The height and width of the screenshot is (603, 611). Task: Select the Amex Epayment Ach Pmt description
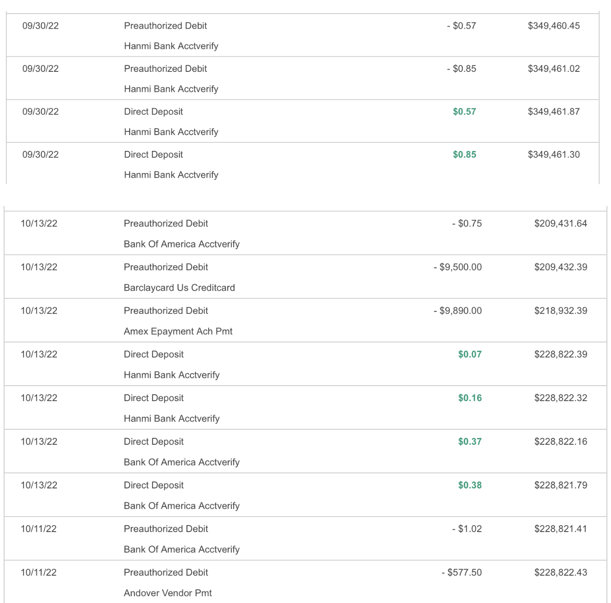click(178, 332)
